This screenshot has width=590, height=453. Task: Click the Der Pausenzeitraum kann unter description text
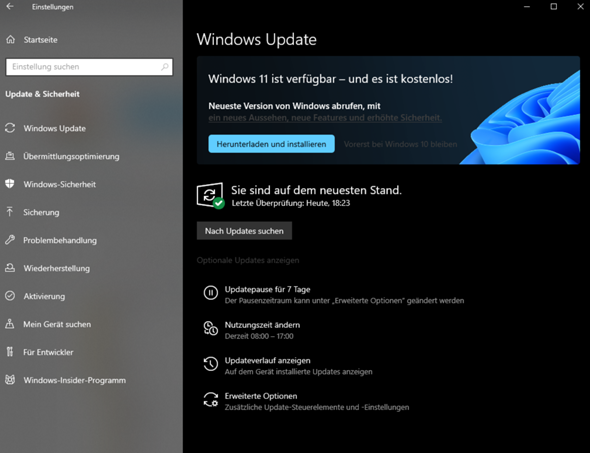point(344,301)
